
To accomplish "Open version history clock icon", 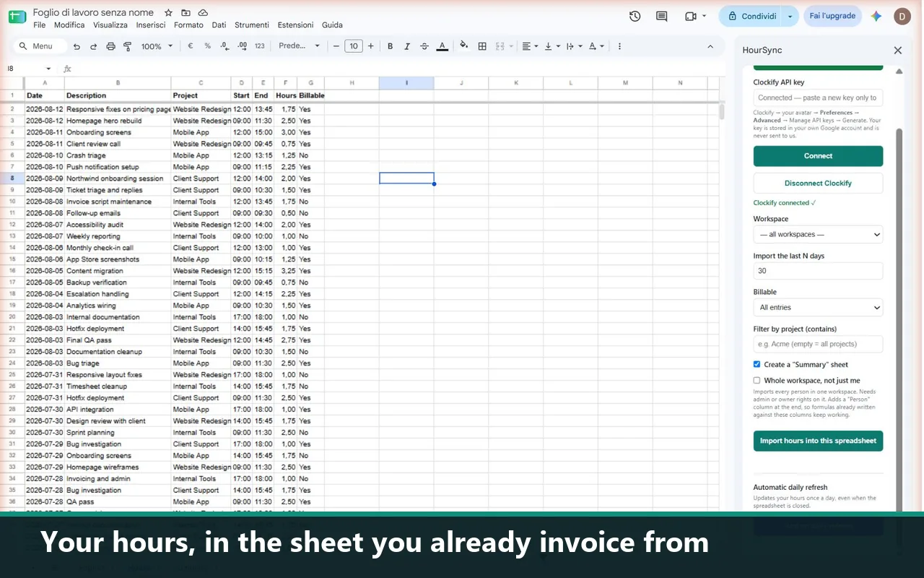I will click(635, 16).
